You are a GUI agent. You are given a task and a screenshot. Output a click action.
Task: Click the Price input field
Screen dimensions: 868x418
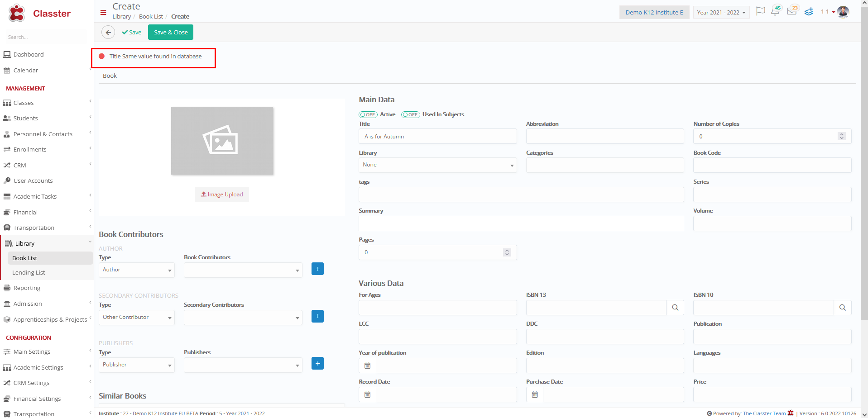click(772, 394)
